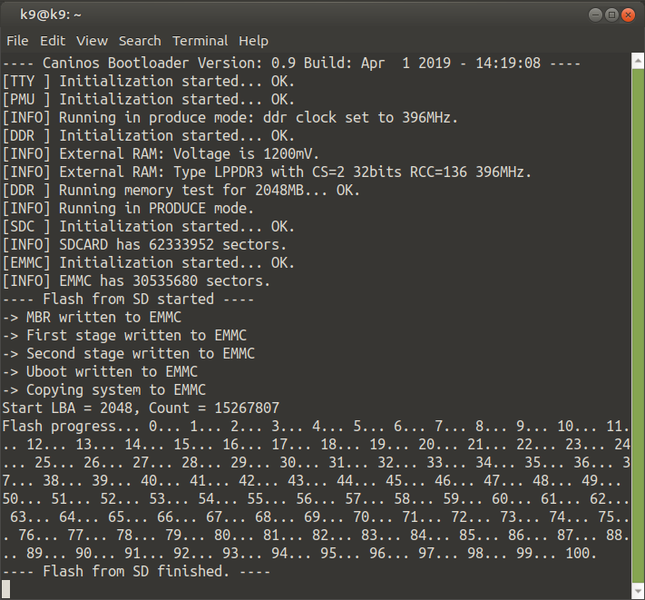Open the Search menu
This screenshot has height=600, width=645.
140,41
